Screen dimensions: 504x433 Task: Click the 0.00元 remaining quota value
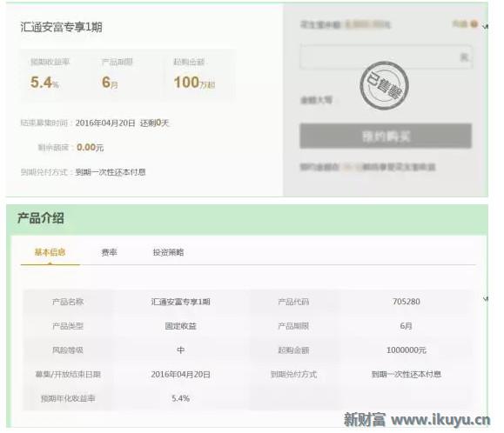click(x=90, y=147)
